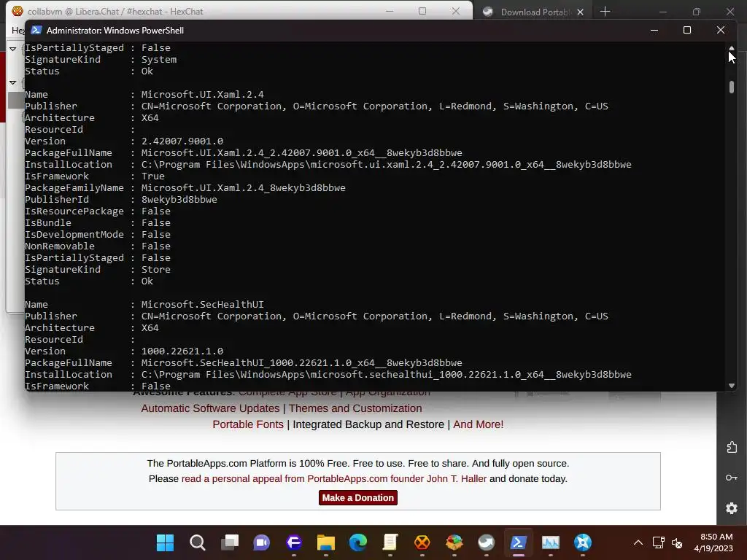
Task: Click Integrated Backup and Restore text
Action: point(368,424)
